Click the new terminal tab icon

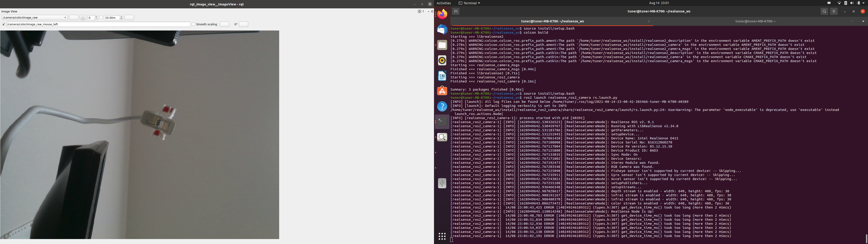point(455,12)
